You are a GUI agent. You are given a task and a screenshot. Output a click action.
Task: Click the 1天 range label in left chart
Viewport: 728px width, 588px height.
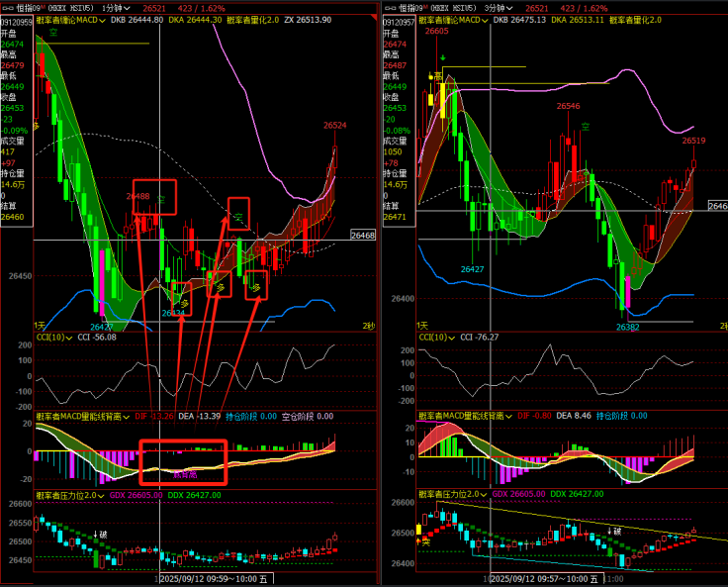pos(41,325)
